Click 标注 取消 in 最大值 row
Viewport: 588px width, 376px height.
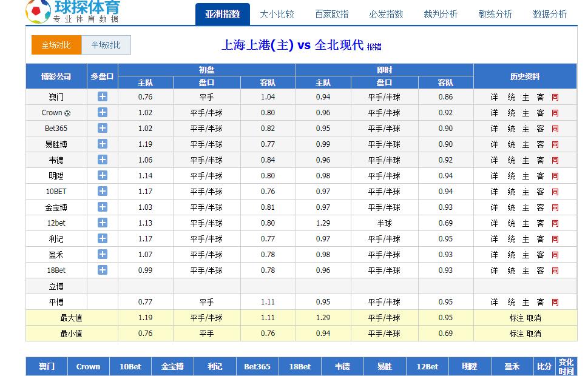[525, 318]
